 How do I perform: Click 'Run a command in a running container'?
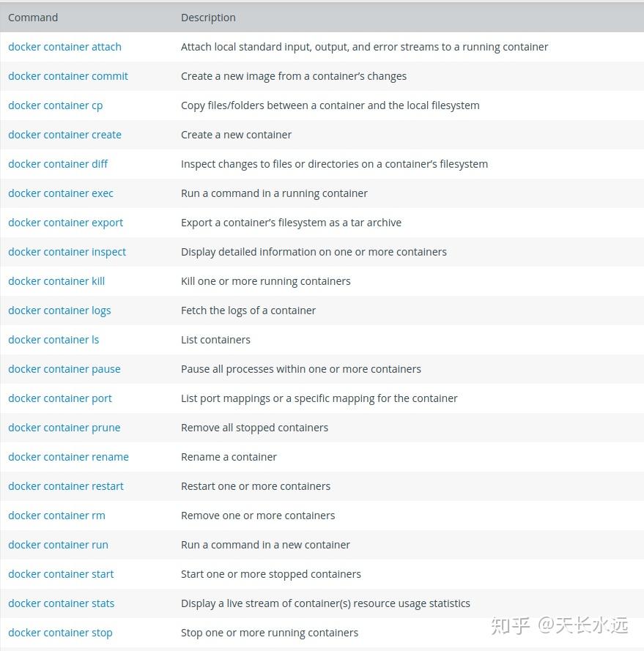click(274, 193)
